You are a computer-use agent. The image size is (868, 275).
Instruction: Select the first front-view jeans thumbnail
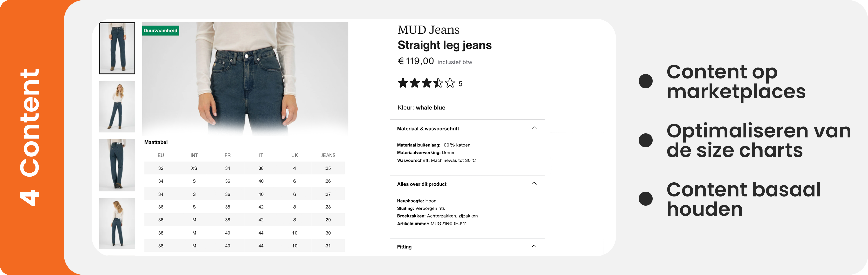[117, 48]
